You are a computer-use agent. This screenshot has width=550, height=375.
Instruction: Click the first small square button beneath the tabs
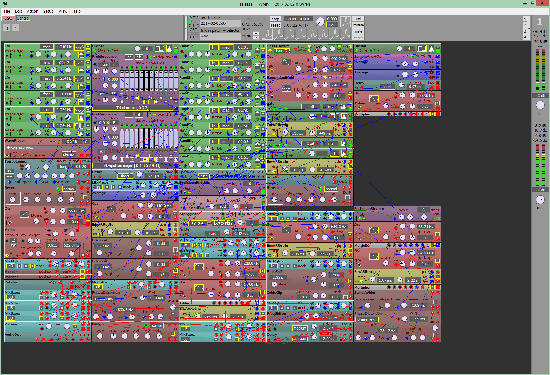click(7, 27)
